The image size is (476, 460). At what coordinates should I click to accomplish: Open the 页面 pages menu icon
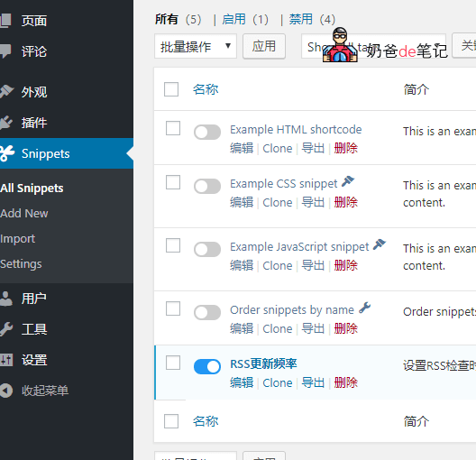pyautogui.click(x=5, y=21)
